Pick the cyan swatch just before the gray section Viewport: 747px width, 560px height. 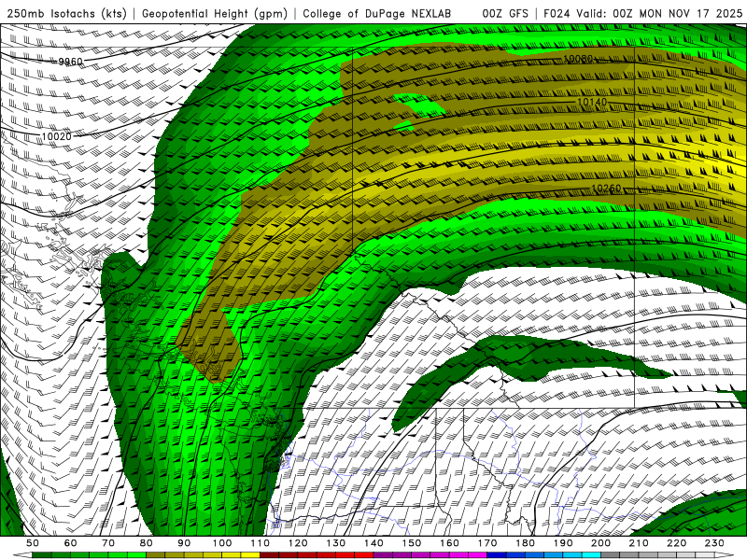591,554
